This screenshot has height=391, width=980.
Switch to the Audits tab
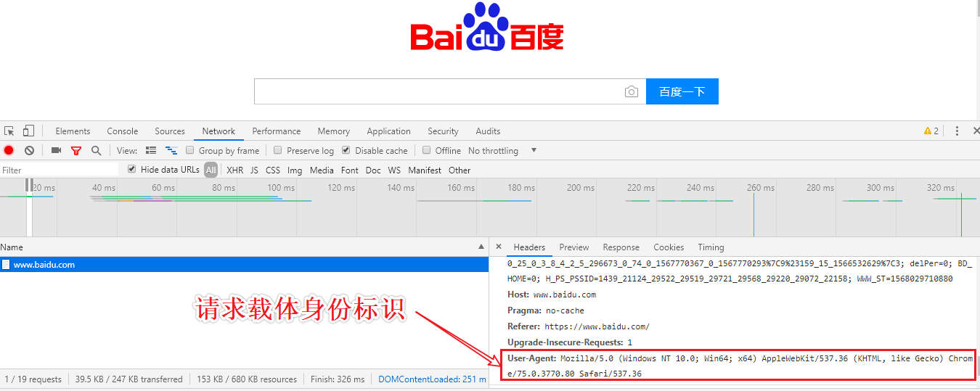pos(488,131)
